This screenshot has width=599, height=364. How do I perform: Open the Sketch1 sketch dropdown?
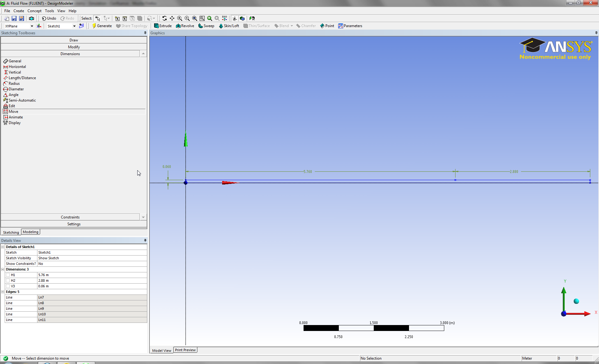74,26
